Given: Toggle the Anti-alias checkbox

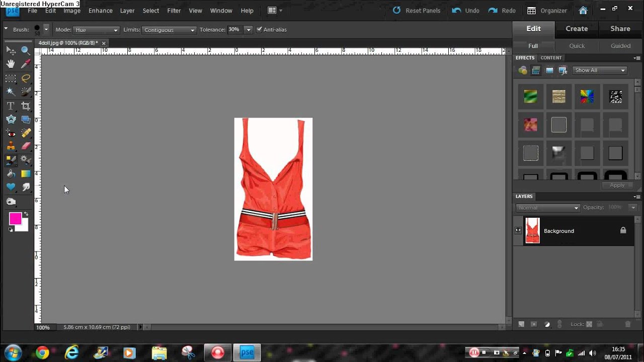Looking at the screenshot, I should click(x=259, y=30).
